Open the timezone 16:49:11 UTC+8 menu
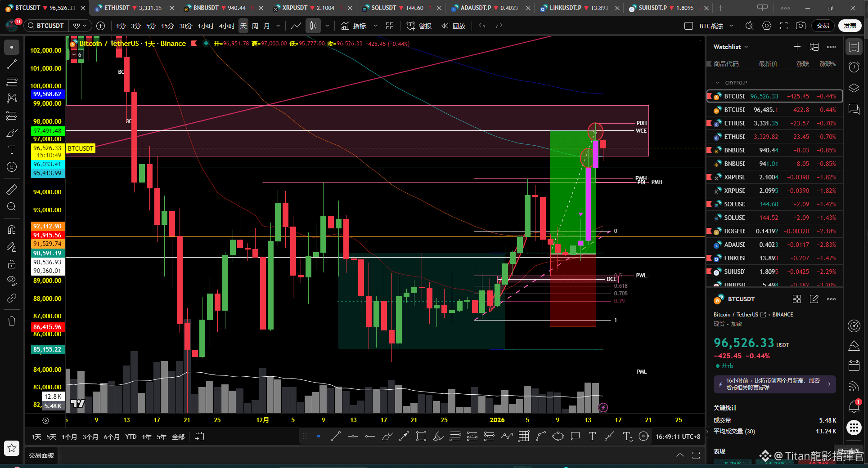 click(x=678, y=437)
